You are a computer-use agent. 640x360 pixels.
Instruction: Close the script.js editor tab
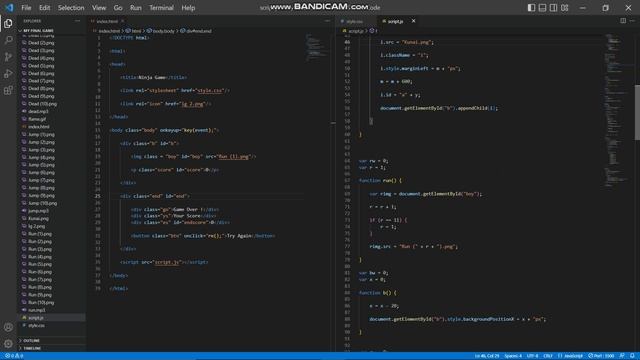413,21
